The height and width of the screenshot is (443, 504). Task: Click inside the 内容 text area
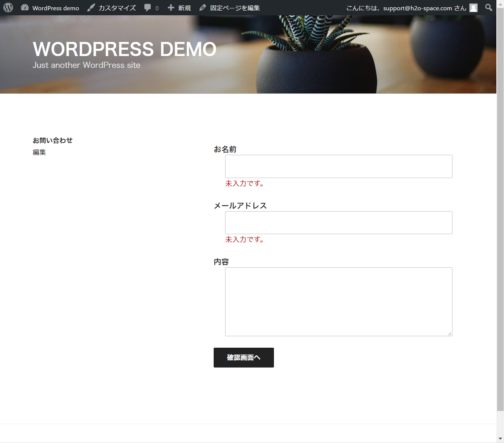[338, 302]
